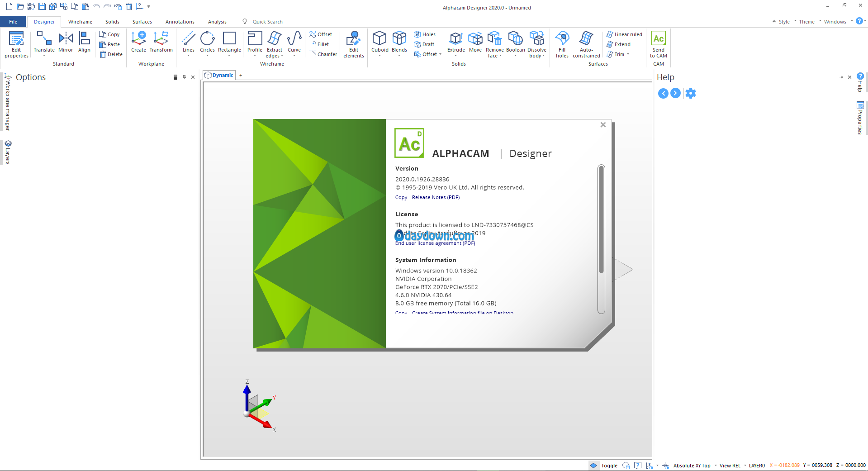Viewport: 868px width, 471px height.
Task: Click the paste clipboard icon in quick toolbar
Action: coord(85,6)
